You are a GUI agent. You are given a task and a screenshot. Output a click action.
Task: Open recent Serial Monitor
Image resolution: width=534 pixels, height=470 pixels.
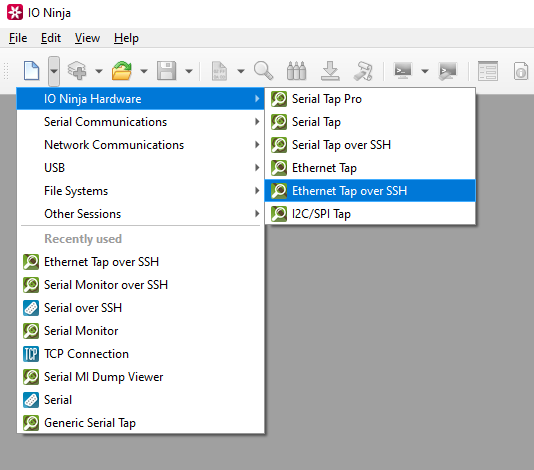[x=141, y=331]
